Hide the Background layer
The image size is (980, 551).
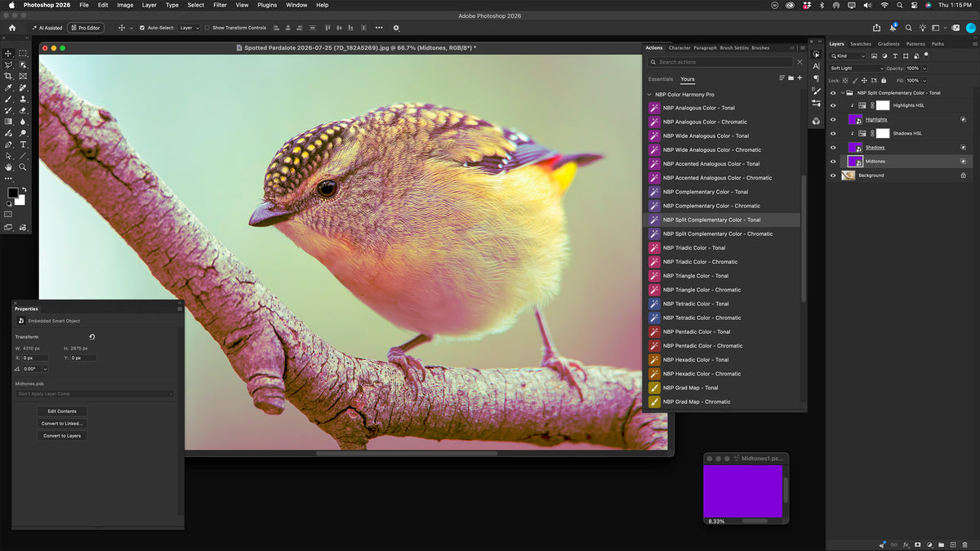tap(833, 175)
